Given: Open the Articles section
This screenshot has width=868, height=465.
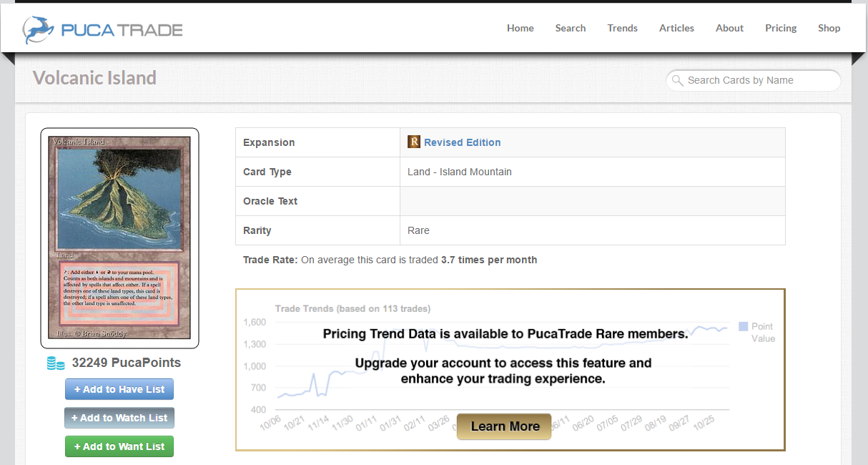Looking at the screenshot, I should [x=676, y=28].
